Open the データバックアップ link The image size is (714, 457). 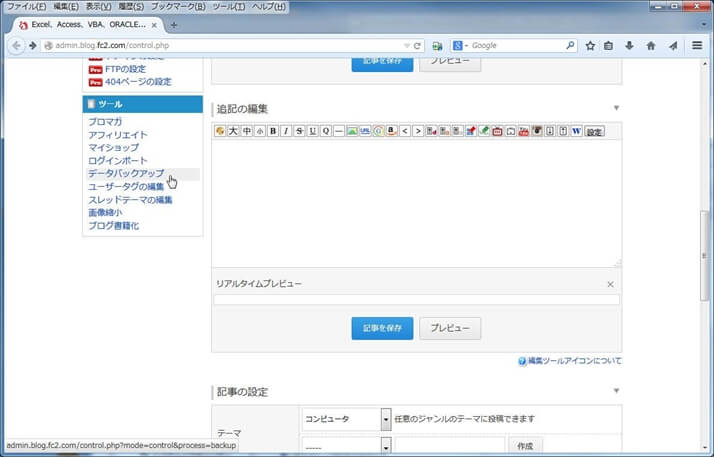click(126, 173)
